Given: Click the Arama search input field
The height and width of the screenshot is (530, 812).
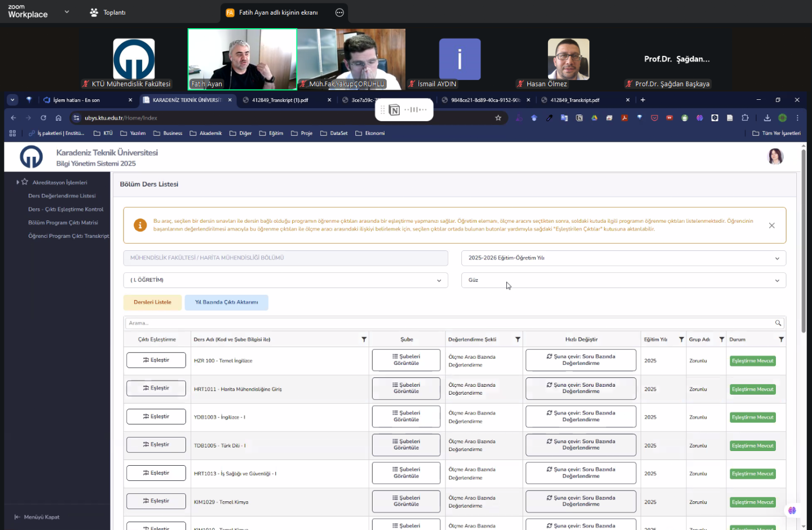Looking at the screenshot, I should pyautogui.click(x=448, y=323).
